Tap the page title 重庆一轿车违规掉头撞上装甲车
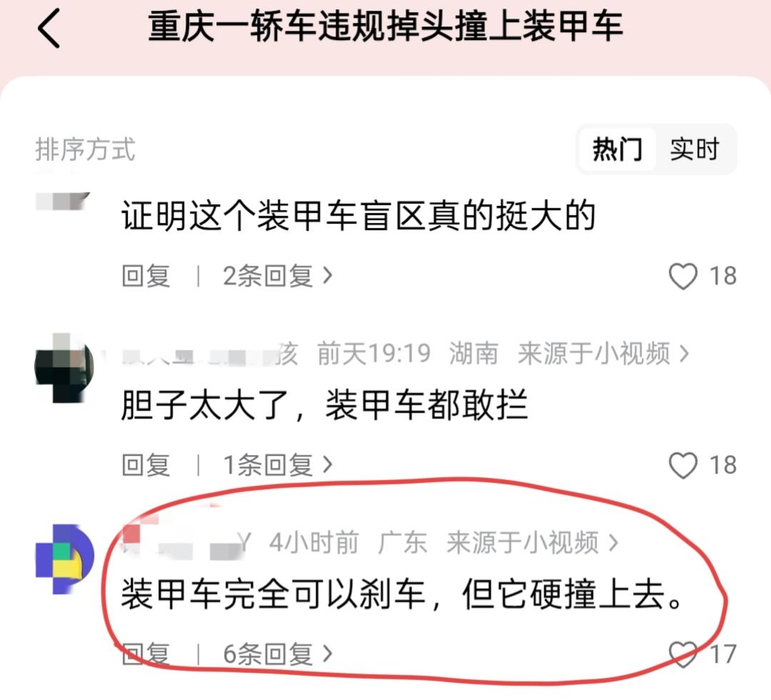Viewport: 771px width, 700px height. [386, 26]
